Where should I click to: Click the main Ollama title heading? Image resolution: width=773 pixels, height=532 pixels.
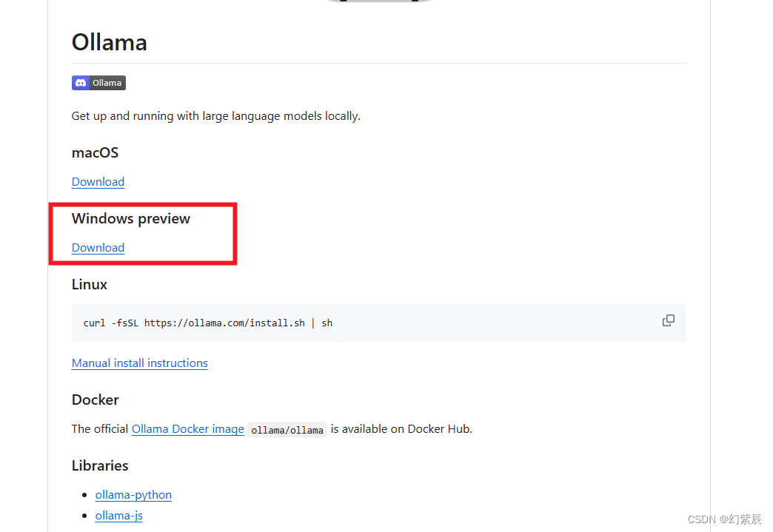click(110, 42)
